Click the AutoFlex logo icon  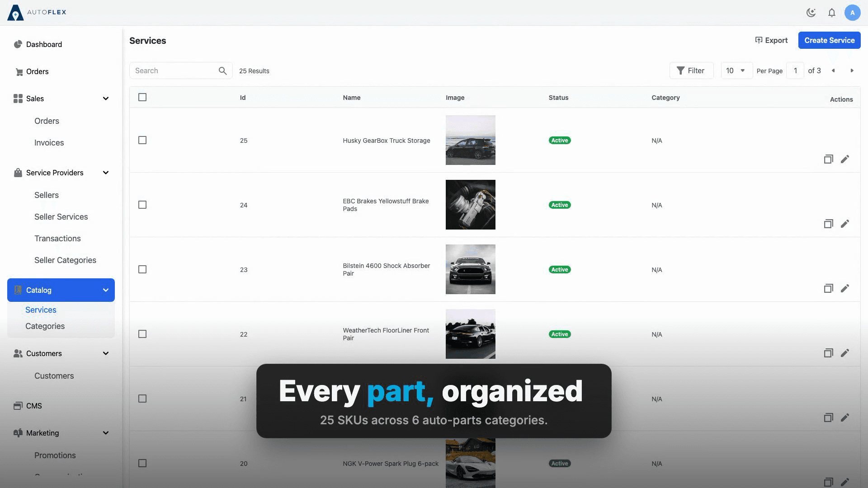point(15,13)
